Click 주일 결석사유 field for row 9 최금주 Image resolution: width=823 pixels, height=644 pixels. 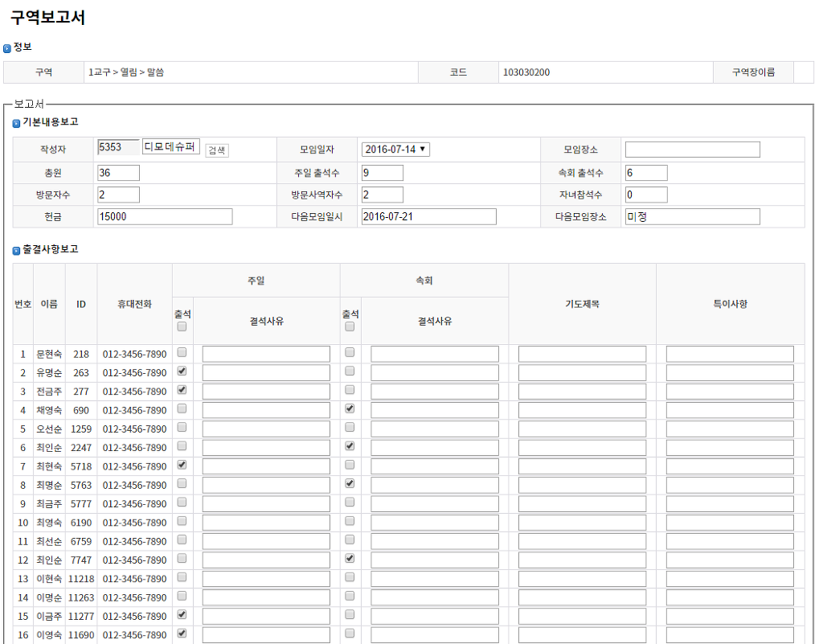(266, 504)
